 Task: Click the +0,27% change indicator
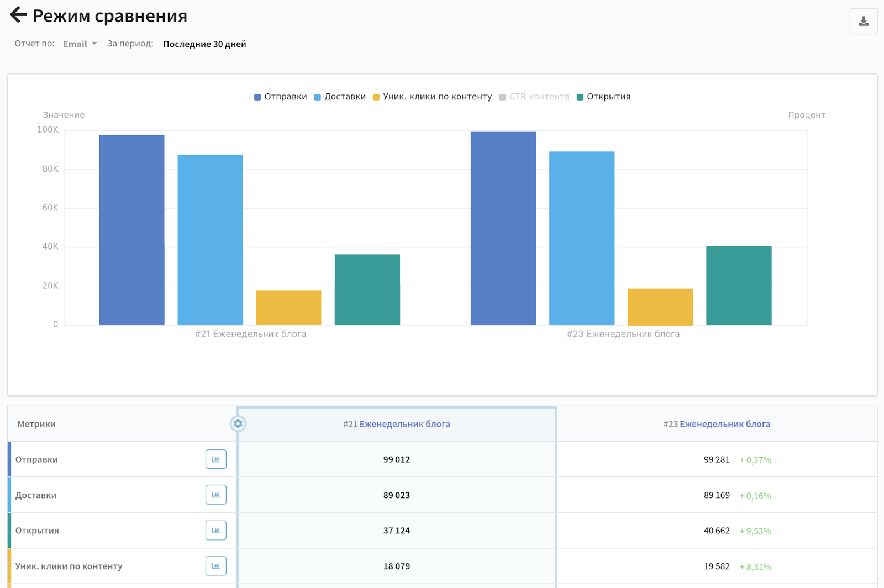755,460
